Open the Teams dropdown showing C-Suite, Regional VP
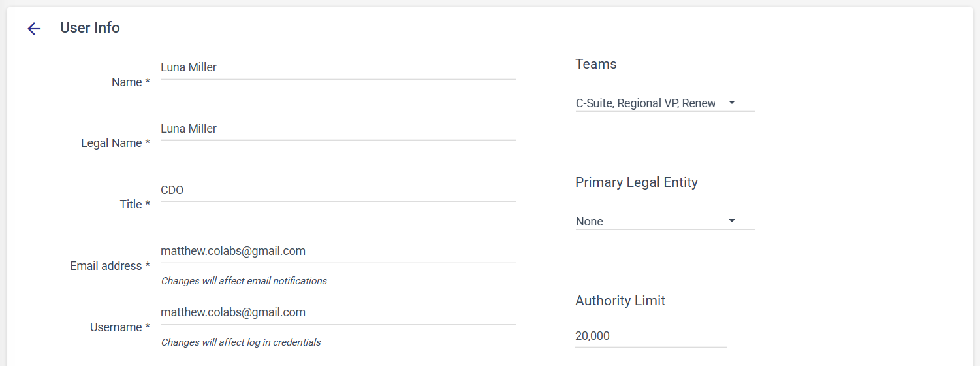Viewport: 980px width, 366px height. tap(646, 103)
